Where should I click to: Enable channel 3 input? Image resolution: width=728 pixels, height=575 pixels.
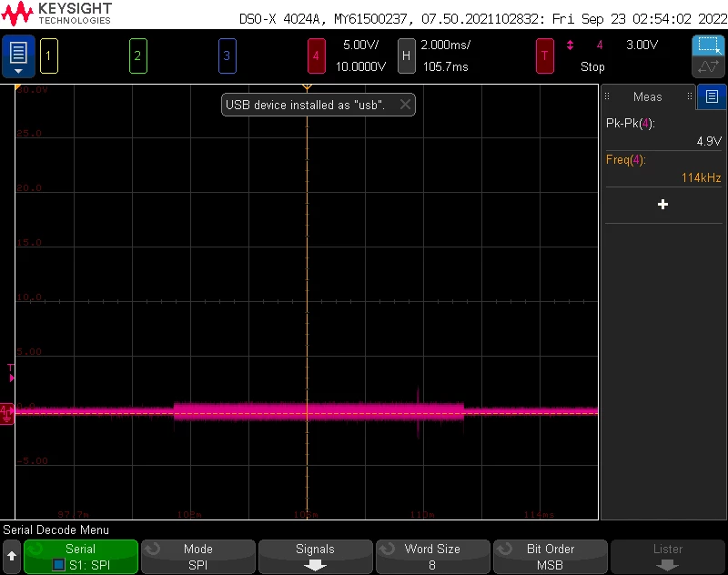click(227, 56)
